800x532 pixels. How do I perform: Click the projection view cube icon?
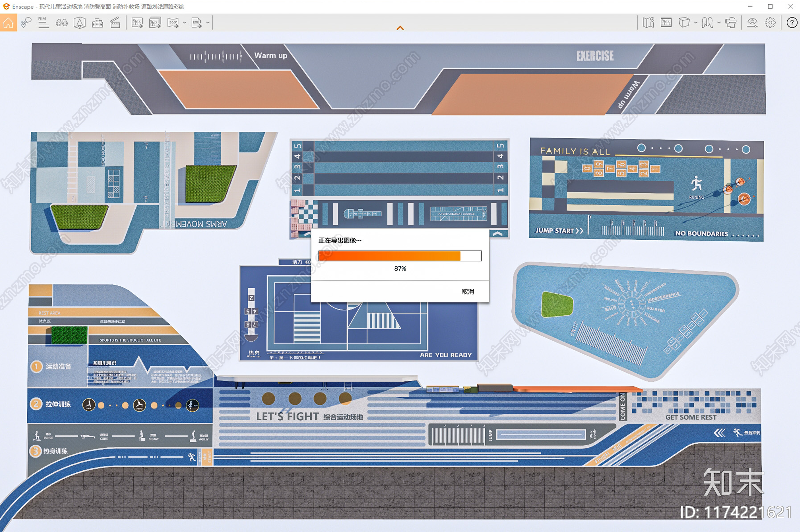click(x=684, y=23)
